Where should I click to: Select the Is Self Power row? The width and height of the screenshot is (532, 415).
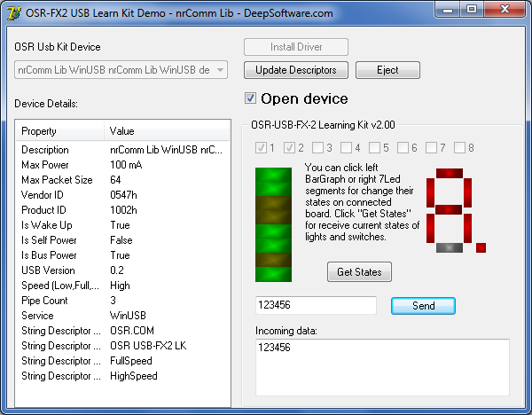pos(122,240)
